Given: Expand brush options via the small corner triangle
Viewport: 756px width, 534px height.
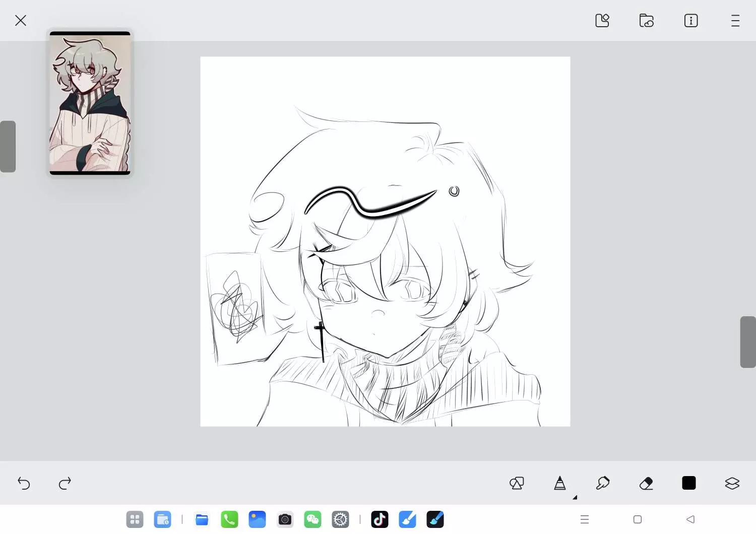Looking at the screenshot, I should coord(575,497).
